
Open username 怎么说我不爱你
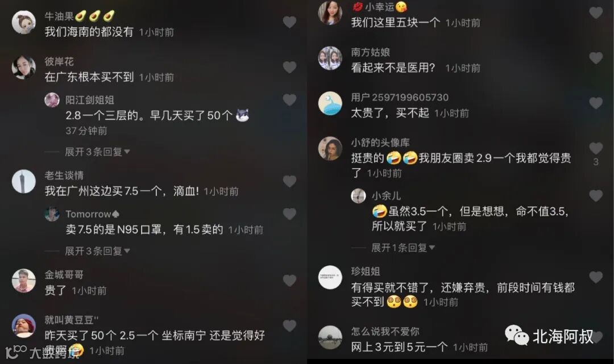pos(385,332)
